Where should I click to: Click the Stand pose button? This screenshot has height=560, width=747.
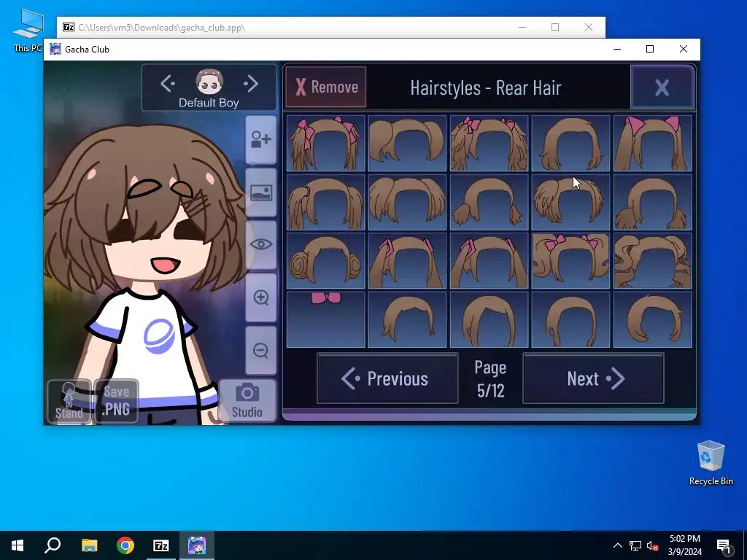coord(69,401)
